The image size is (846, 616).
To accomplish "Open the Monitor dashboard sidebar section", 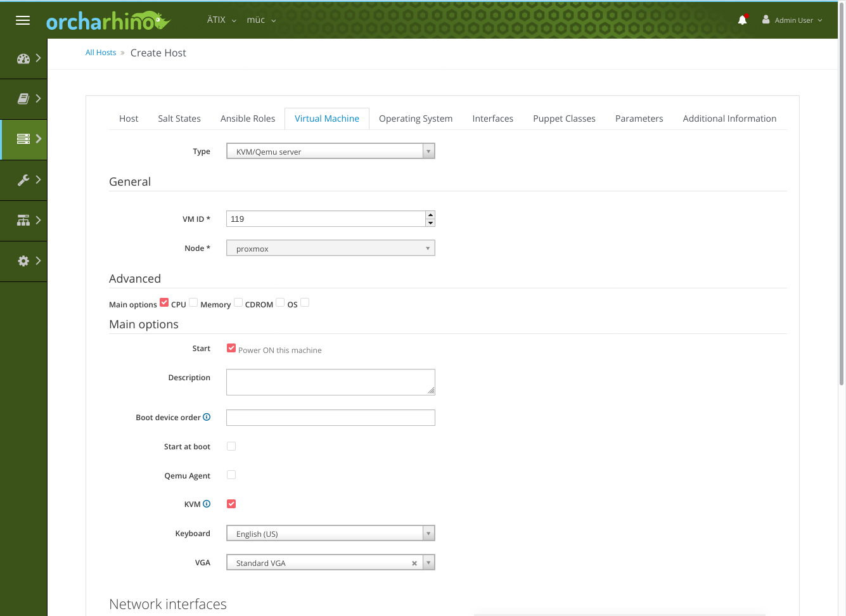I will (23, 59).
